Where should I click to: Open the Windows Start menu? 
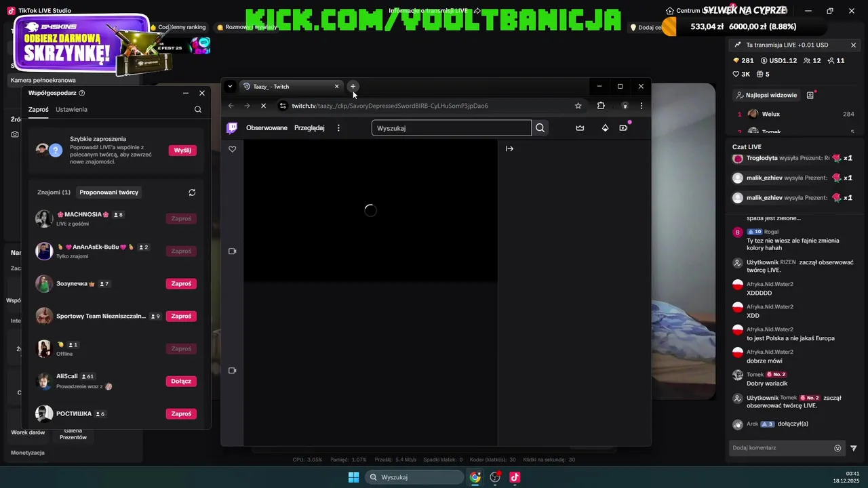[x=353, y=477]
